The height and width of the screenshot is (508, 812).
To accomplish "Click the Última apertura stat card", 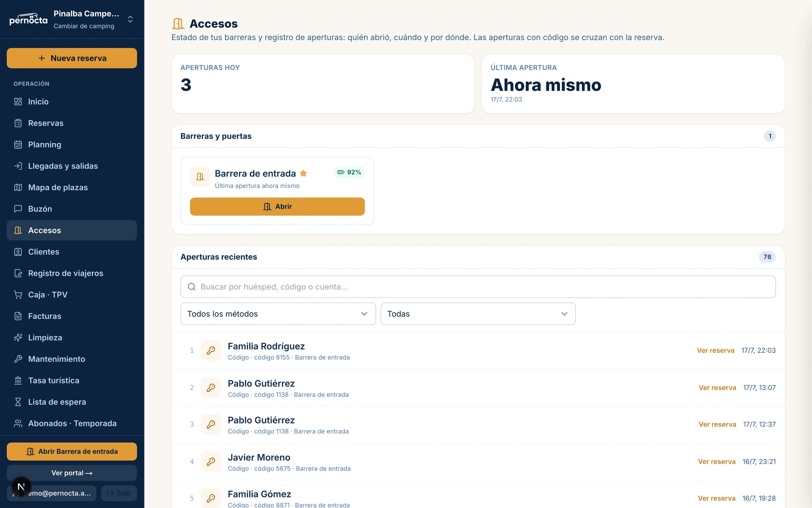I will (633, 84).
